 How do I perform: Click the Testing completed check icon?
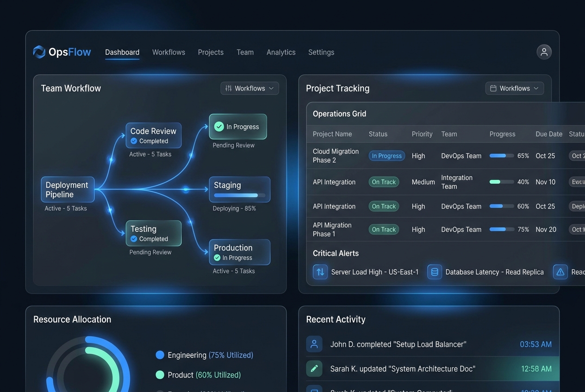(x=134, y=239)
